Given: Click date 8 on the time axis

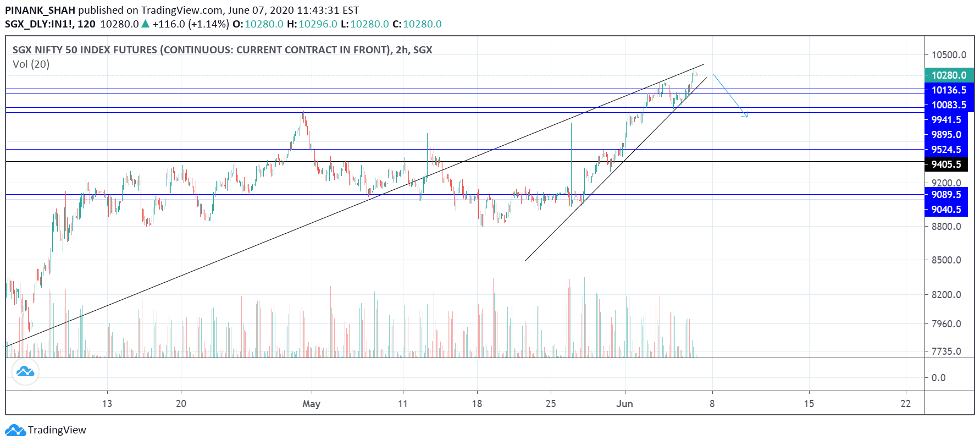Looking at the screenshot, I should [712, 404].
